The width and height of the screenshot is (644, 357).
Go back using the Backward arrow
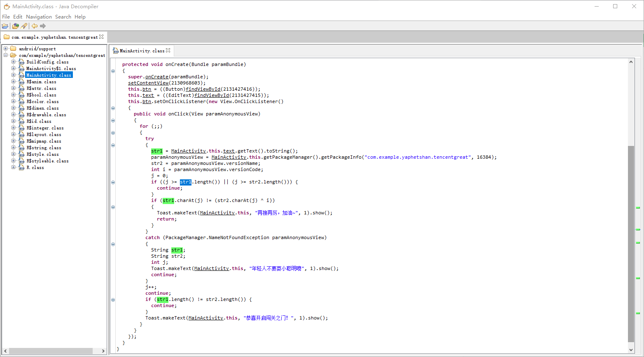(35, 26)
